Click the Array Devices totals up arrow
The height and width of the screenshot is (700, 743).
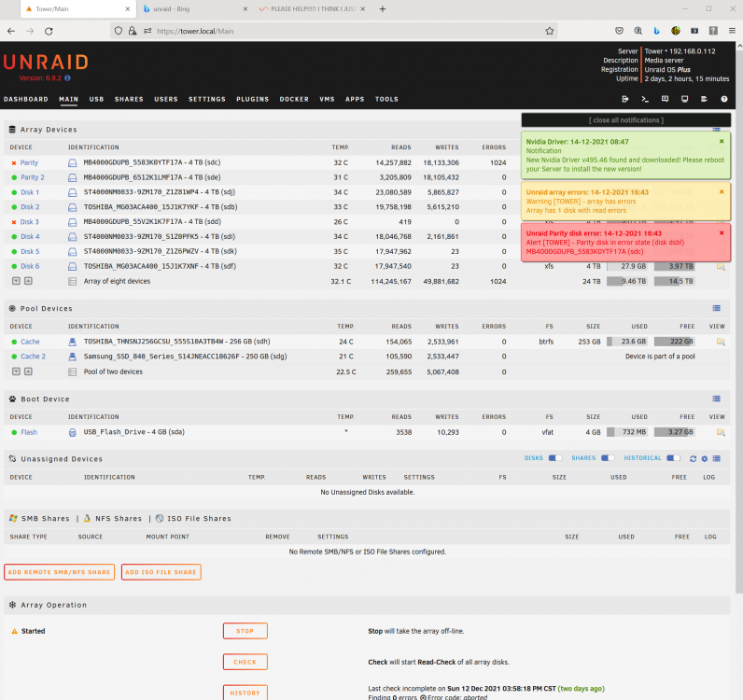point(28,281)
